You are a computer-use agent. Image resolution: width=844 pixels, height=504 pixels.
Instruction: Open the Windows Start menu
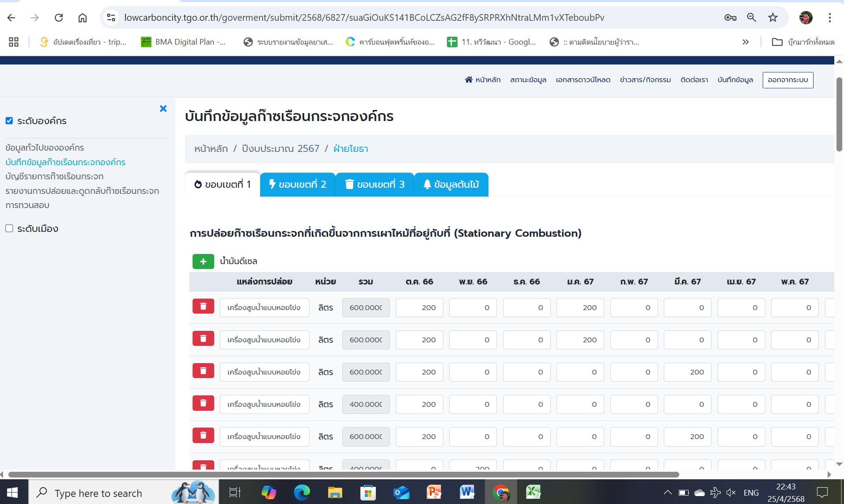pos(12,492)
